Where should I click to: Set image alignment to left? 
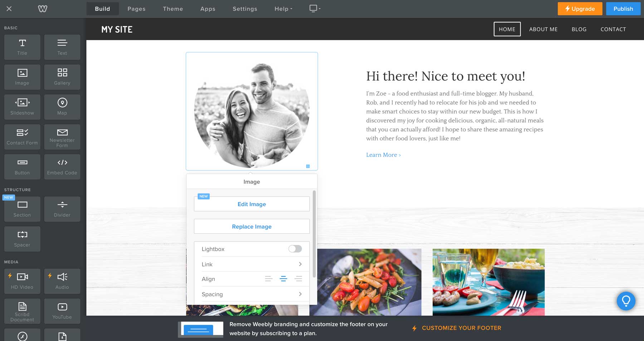269,279
